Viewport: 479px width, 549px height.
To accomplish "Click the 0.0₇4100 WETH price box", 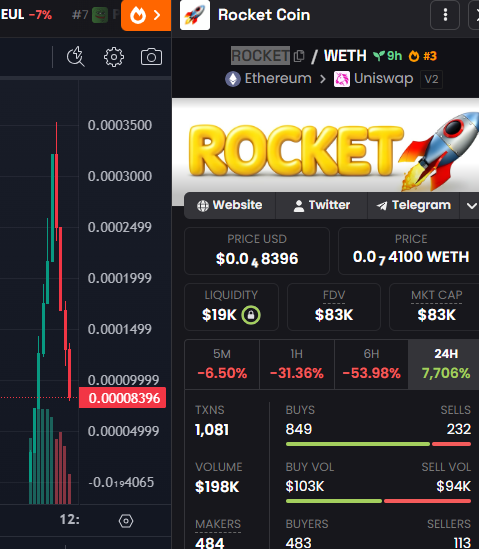I will coord(410,251).
